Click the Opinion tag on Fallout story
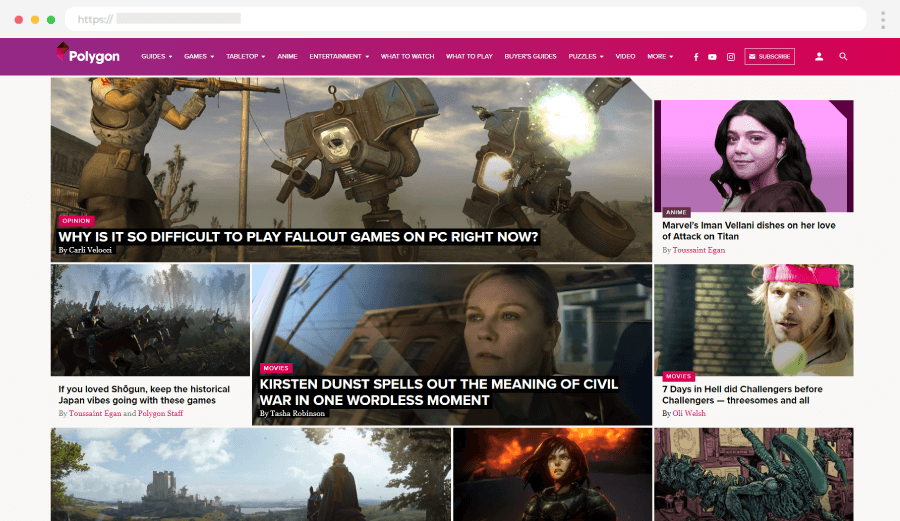 pos(76,220)
